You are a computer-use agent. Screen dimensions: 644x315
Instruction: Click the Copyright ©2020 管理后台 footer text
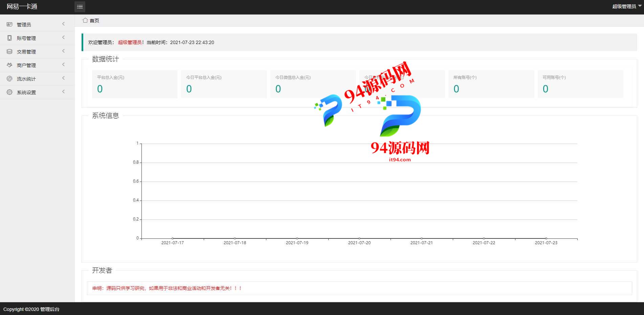31,309
